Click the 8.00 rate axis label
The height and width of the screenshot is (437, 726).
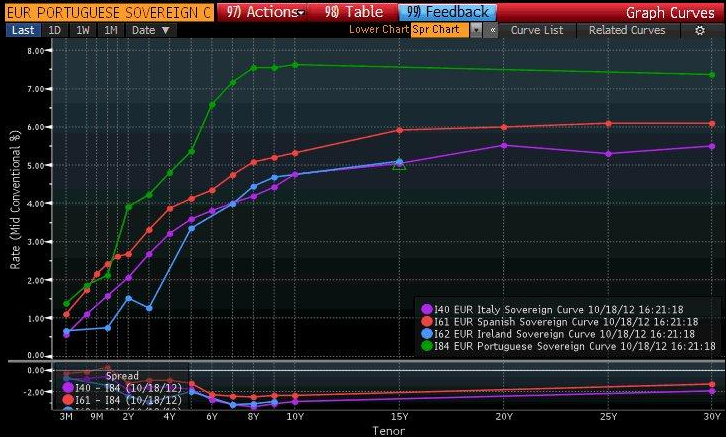pyautogui.click(x=36, y=50)
